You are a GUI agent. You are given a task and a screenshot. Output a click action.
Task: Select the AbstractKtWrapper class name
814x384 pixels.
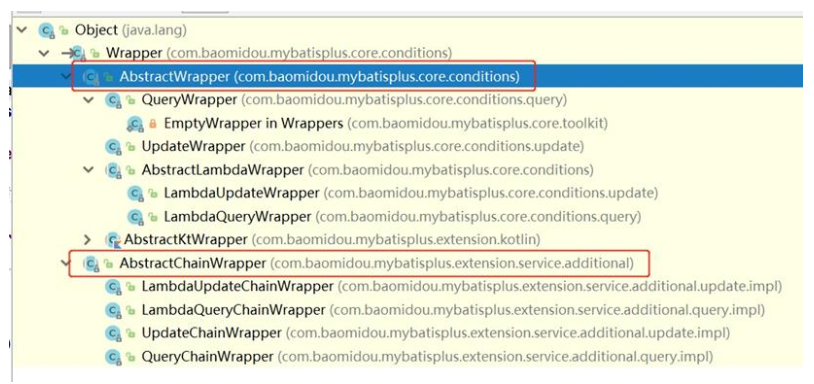185,240
